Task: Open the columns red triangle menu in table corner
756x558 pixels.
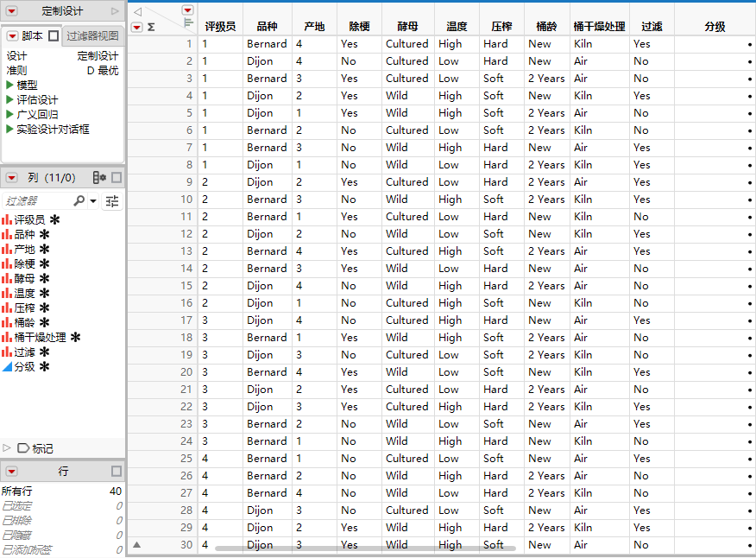Action: pos(187,10)
